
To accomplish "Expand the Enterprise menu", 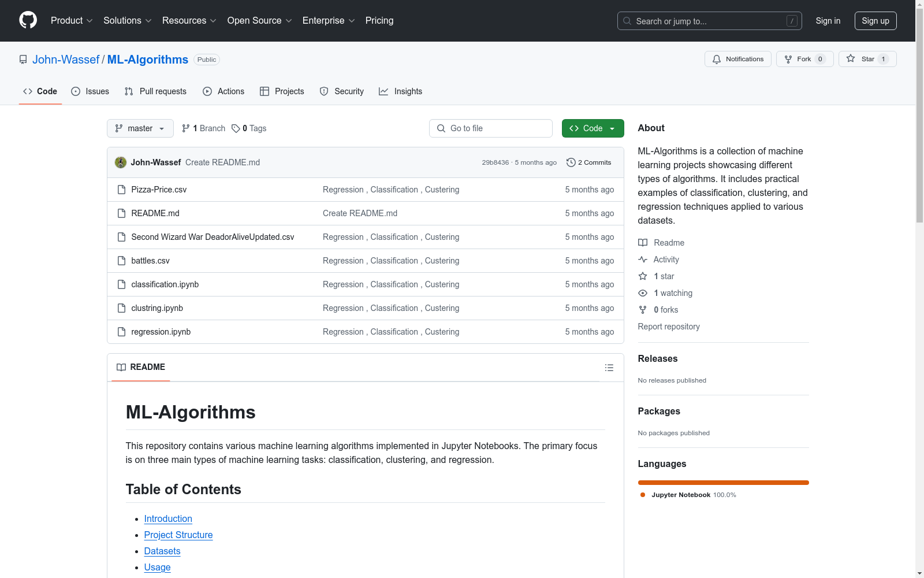I will [329, 20].
